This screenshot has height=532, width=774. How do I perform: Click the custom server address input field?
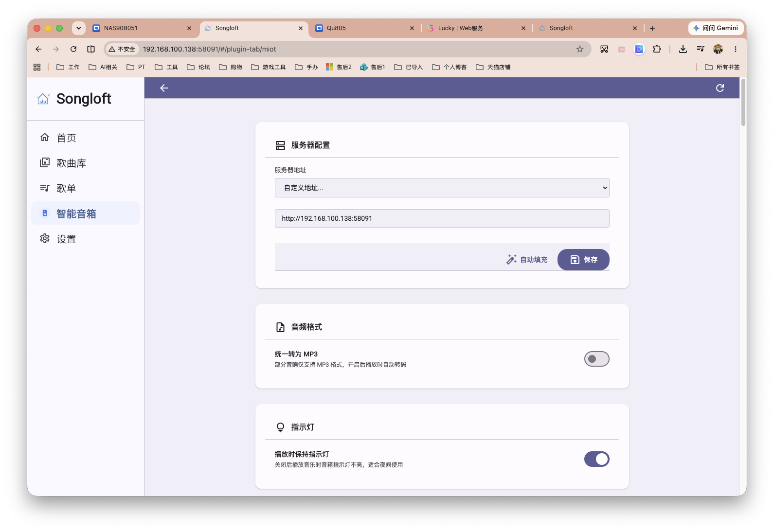click(x=442, y=218)
